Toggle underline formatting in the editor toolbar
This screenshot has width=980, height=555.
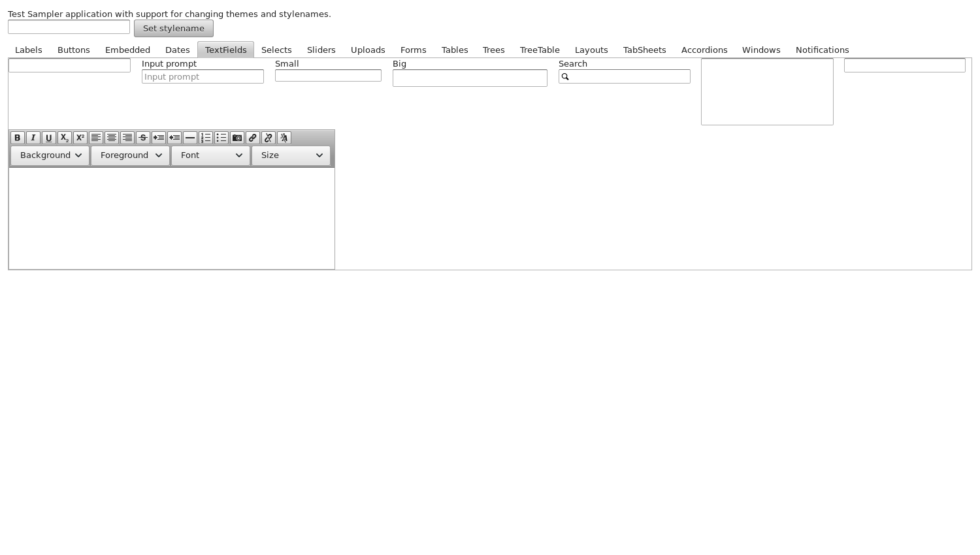pyautogui.click(x=49, y=138)
